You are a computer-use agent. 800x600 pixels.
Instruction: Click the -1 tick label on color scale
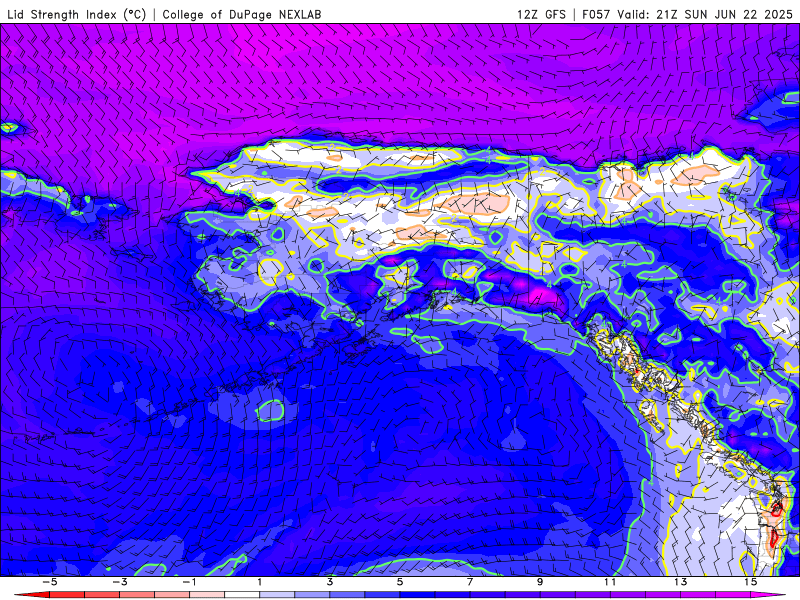(x=189, y=582)
